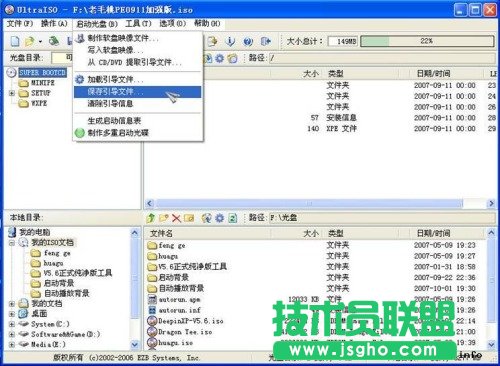The width and height of the screenshot is (500, 366).
Task: Click the image pane path field showing /
Action: click(x=382, y=58)
